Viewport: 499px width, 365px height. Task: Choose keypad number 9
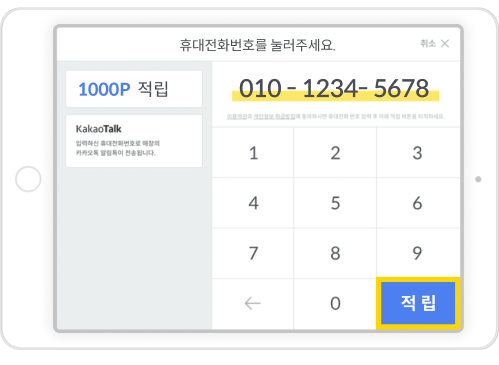coord(418,253)
